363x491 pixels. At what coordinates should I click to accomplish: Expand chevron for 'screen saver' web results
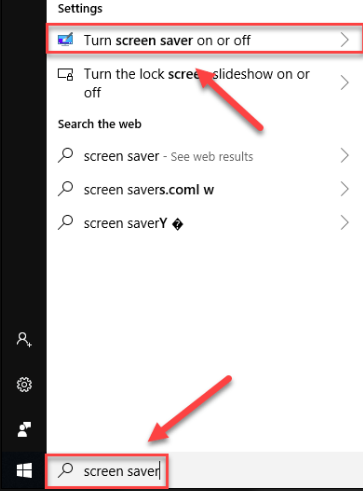(345, 156)
